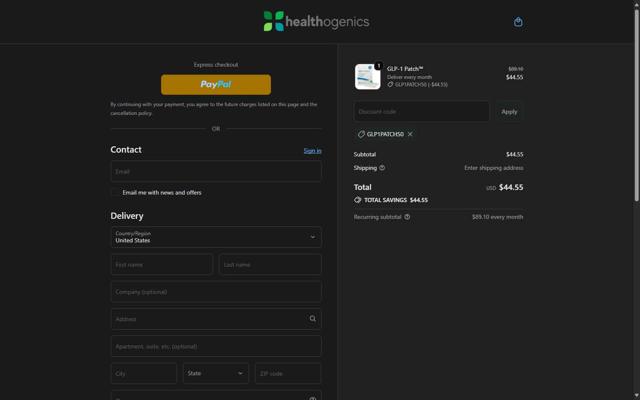Expand the State dropdown
This screenshot has height=400, width=640.
[x=216, y=373]
